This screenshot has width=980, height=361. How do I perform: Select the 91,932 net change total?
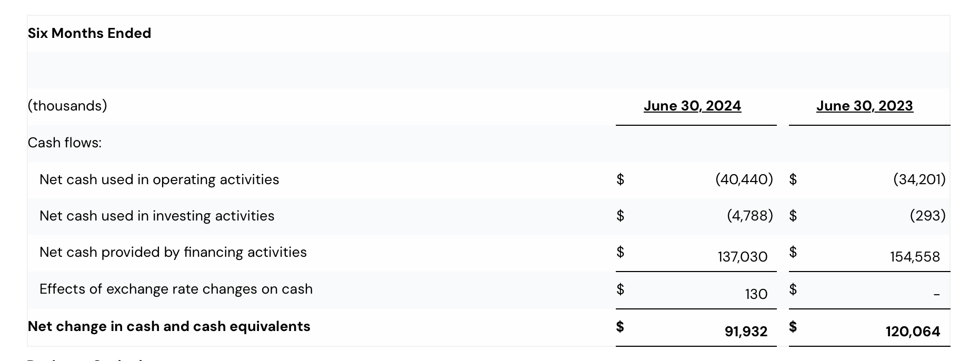pyautogui.click(x=746, y=332)
